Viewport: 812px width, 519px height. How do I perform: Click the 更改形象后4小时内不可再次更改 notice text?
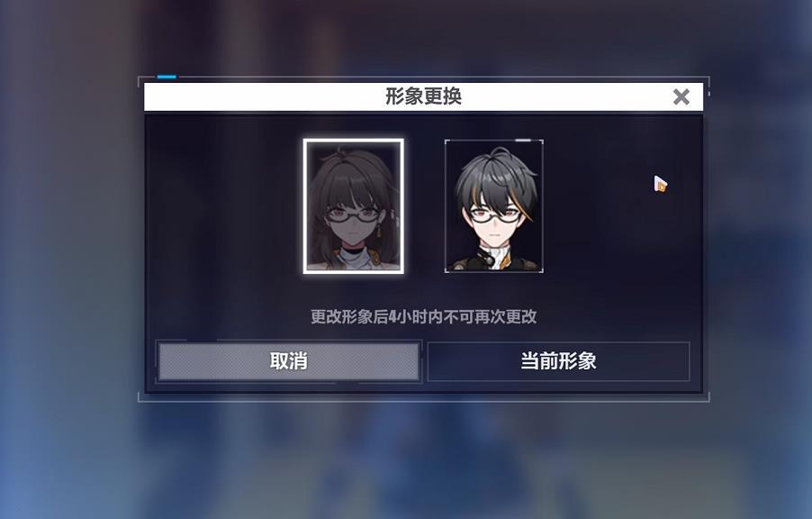pos(424,317)
